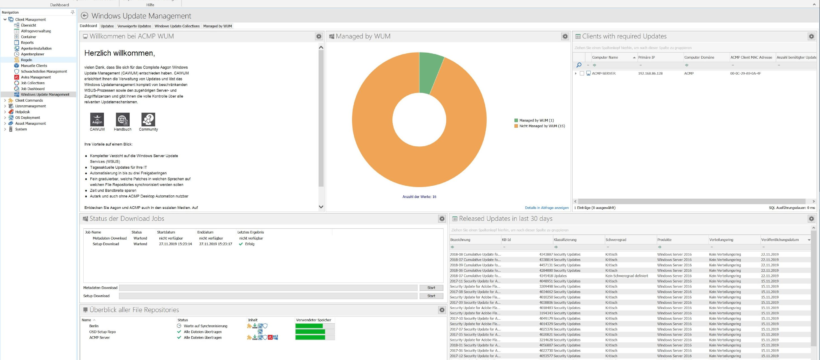Expand the System tree node
Screen dimensions: 820x360
5,129
